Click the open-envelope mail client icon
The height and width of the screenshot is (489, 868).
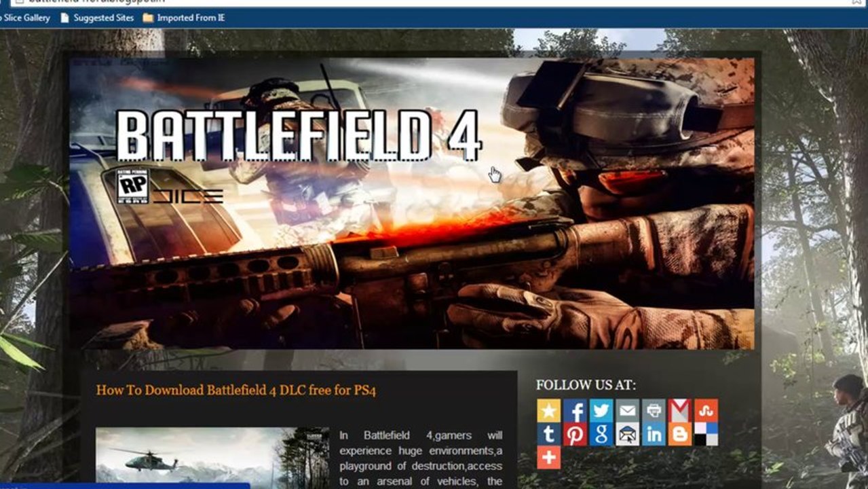[x=627, y=434]
